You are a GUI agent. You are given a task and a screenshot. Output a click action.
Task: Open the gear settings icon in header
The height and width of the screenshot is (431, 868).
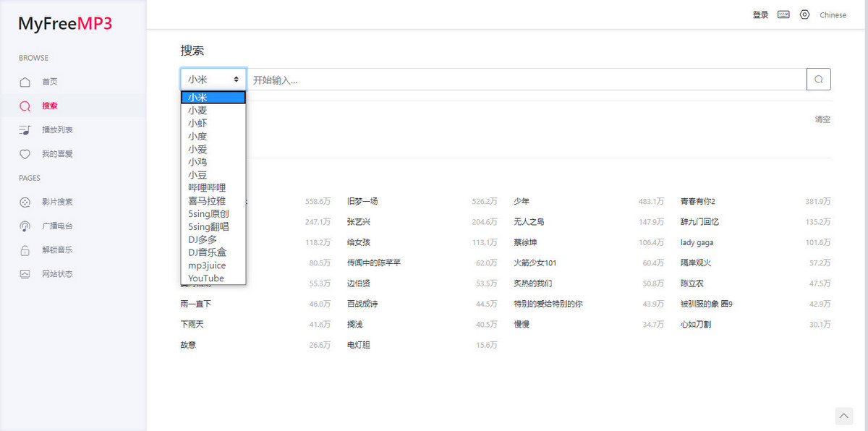(x=804, y=14)
